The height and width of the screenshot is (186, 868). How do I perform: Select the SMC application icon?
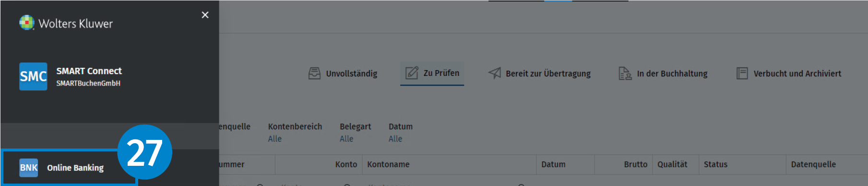(33, 76)
